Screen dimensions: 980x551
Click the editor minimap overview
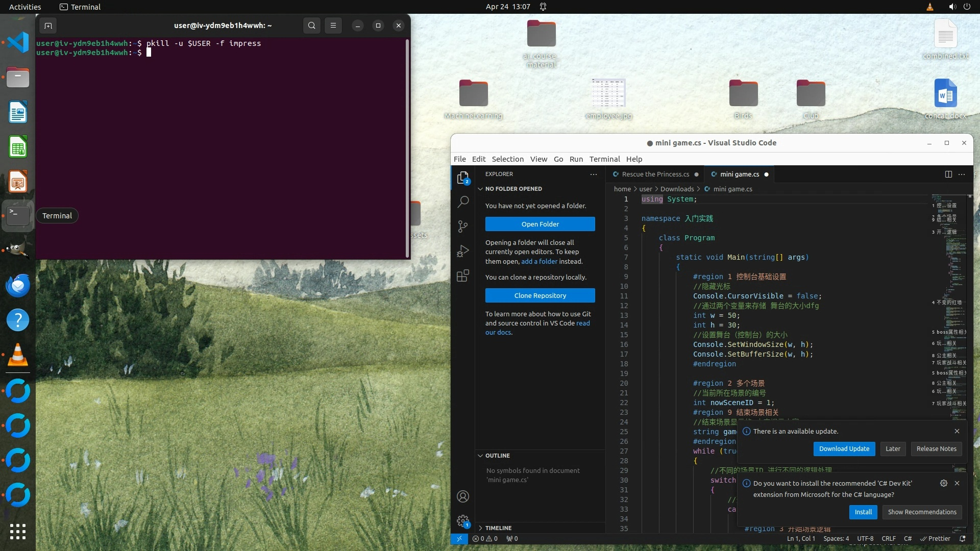point(949,306)
